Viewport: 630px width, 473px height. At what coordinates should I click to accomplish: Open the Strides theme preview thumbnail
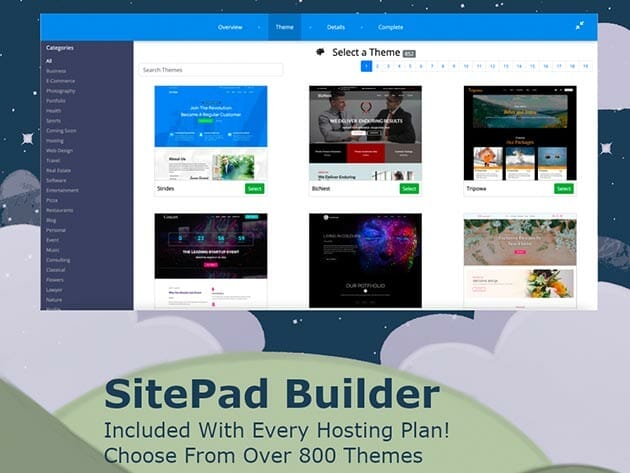[211, 133]
